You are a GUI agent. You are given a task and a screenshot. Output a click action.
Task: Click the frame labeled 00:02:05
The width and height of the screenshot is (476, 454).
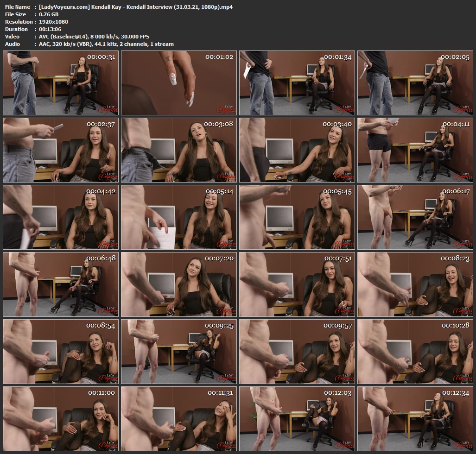coord(415,82)
